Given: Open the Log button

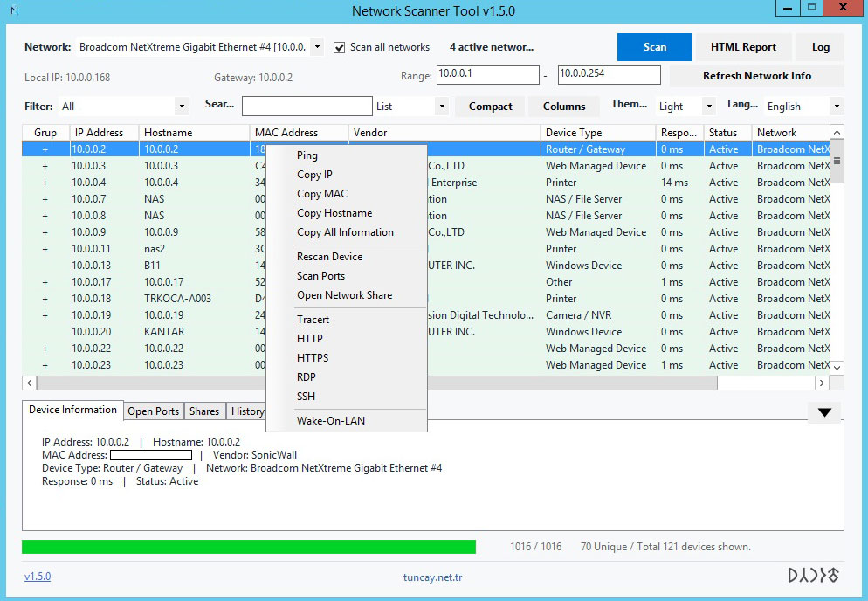Looking at the screenshot, I should tap(820, 47).
